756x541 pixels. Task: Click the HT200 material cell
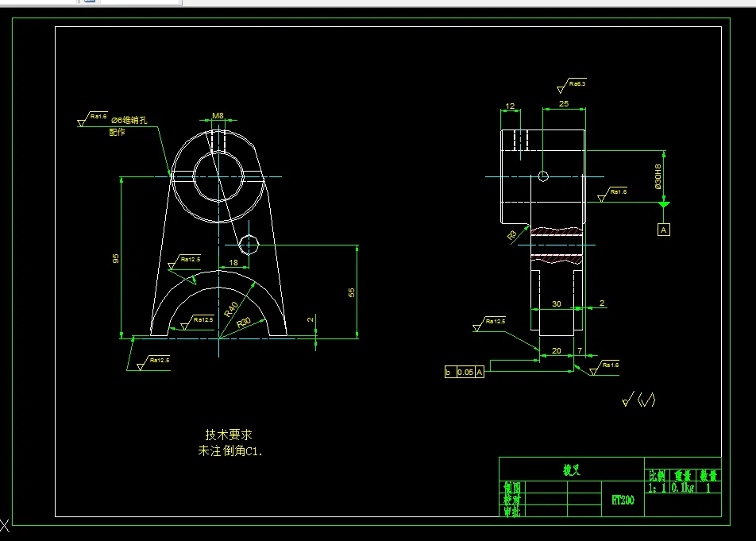tap(622, 500)
